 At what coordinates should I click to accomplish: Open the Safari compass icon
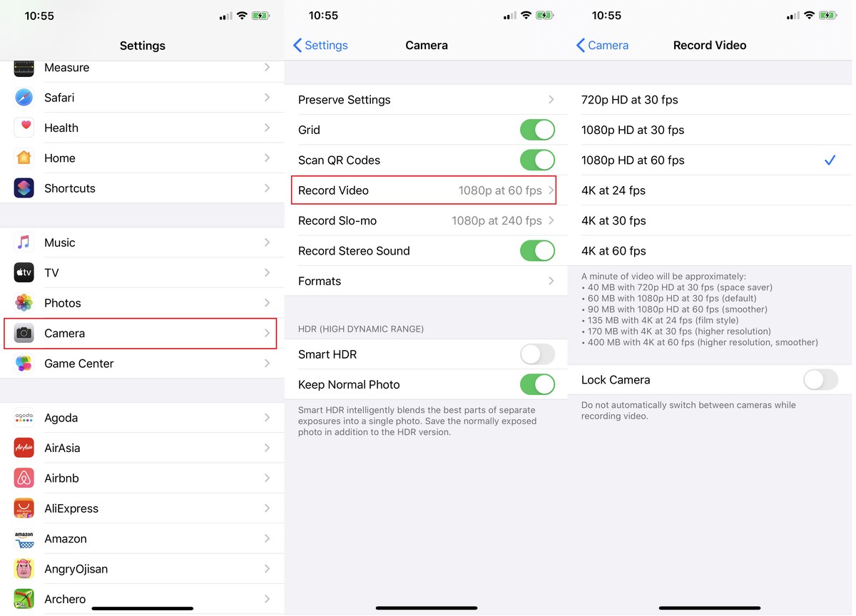(x=24, y=98)
